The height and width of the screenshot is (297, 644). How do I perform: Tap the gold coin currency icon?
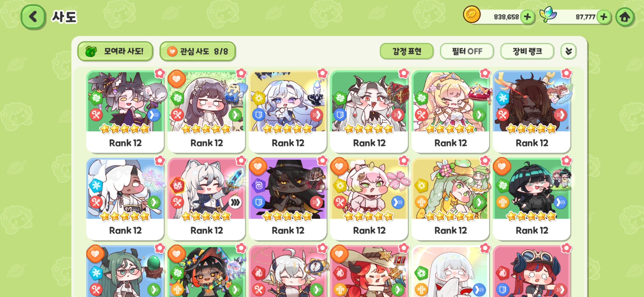point(472,14)
